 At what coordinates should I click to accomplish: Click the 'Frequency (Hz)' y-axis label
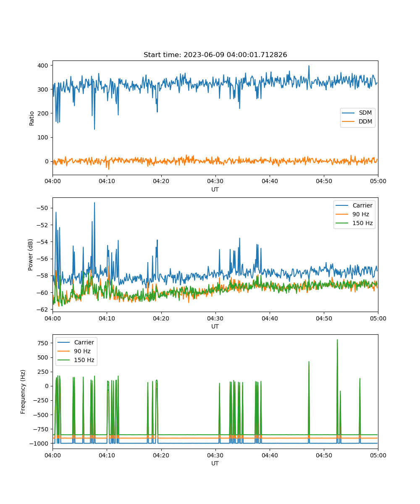23,392
